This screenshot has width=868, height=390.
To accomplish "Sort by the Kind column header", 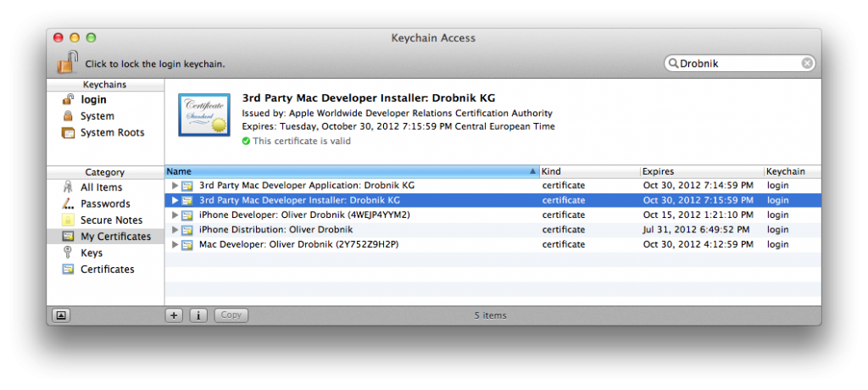I will point(590,172).
